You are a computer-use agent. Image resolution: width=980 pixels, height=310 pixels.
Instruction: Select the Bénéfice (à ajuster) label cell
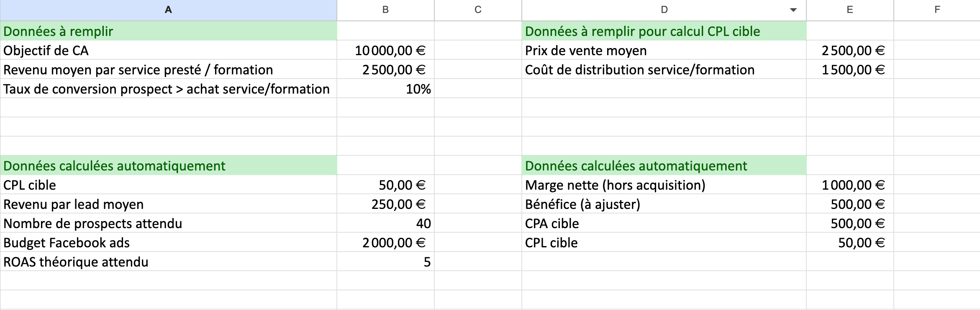pyautogui.click(x=664, y=204)
